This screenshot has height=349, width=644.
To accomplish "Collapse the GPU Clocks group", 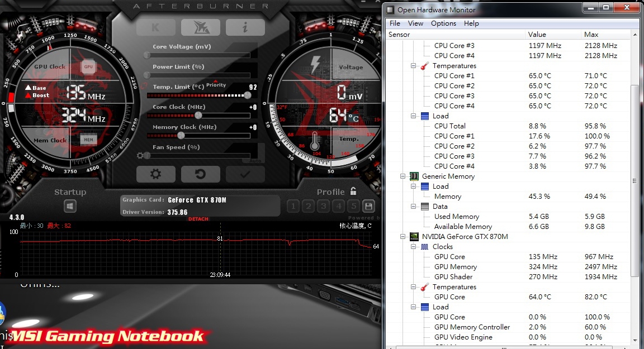I will pos(413,246).
